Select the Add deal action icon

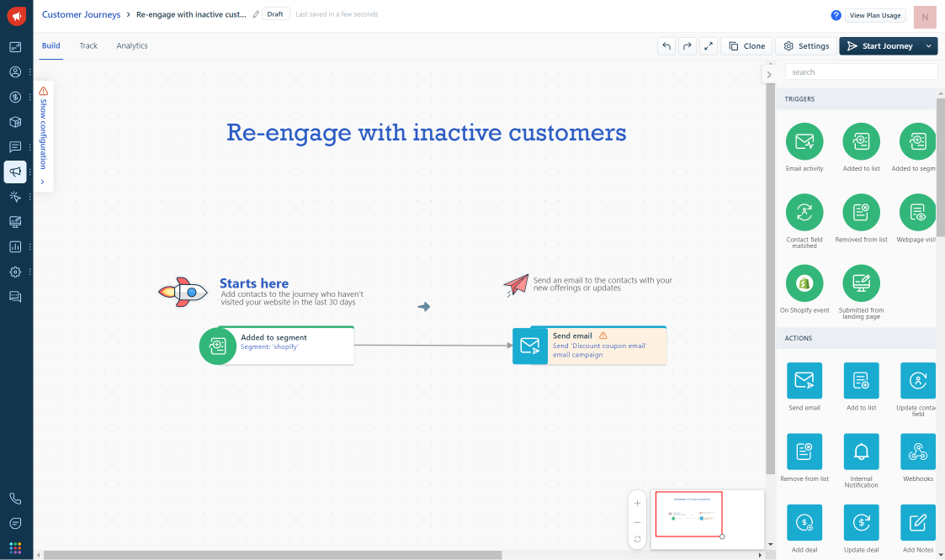pyautogui.click(x=804, y=522)
